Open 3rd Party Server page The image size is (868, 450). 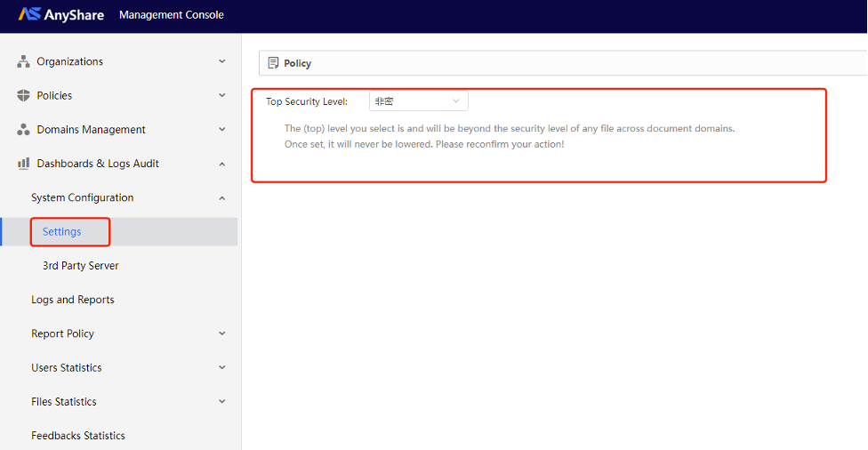(81, 266)
